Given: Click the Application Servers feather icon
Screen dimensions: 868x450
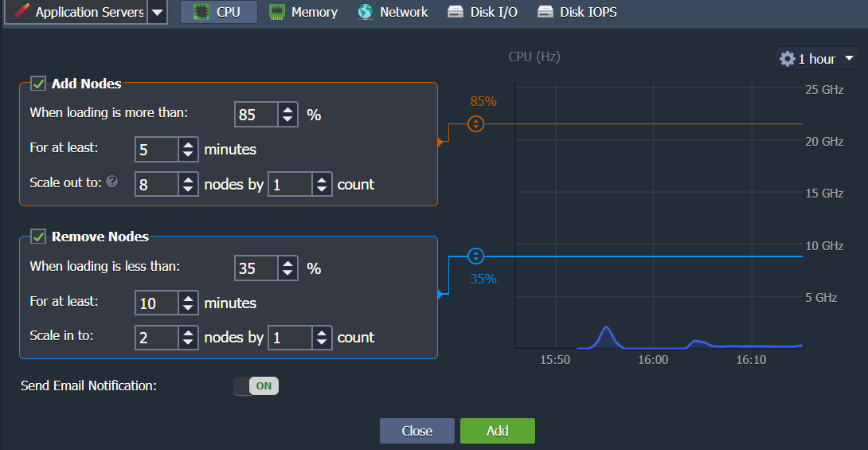Looking at the screenshot, I should click(22, 12).
